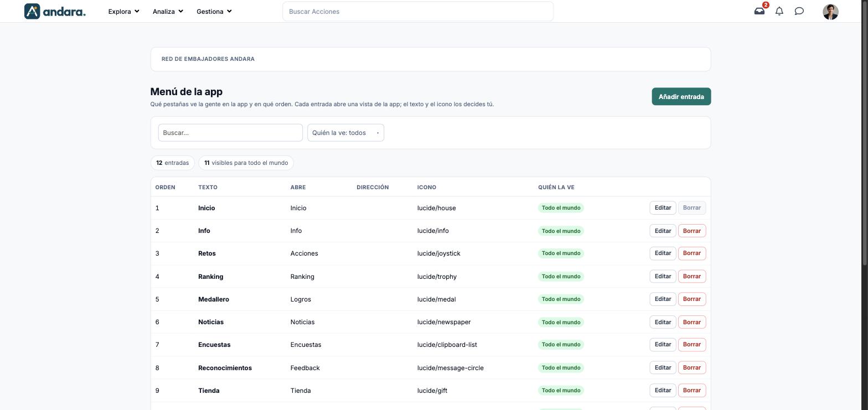Edit the Retos entry
Image resolution: width=868 pixels, height=410 pixels.
click(663, 253)
